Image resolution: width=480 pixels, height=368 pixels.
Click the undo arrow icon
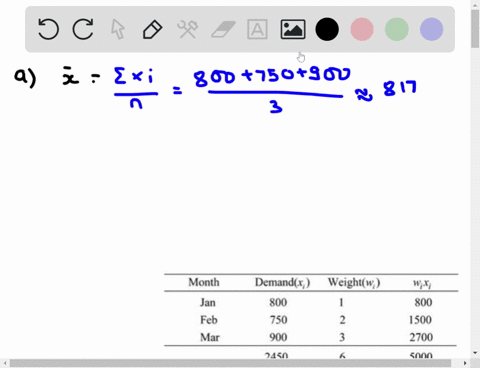[x=48, y=29]
